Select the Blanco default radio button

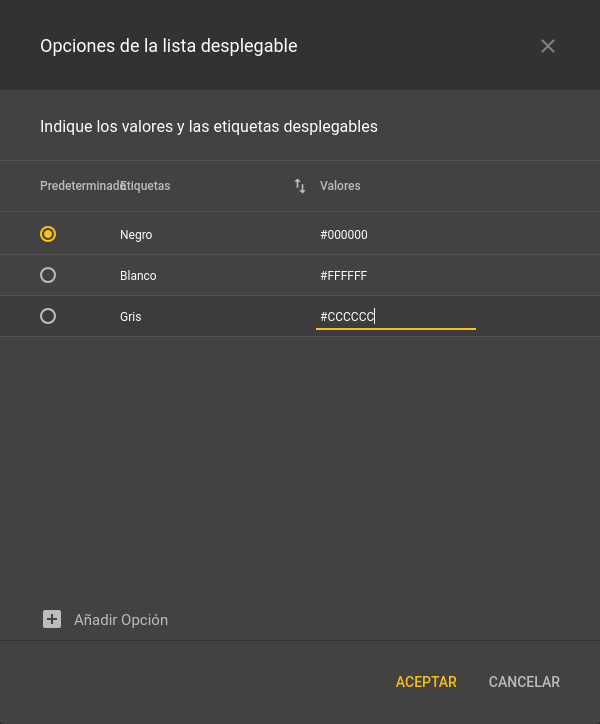[x=48, y=275]
